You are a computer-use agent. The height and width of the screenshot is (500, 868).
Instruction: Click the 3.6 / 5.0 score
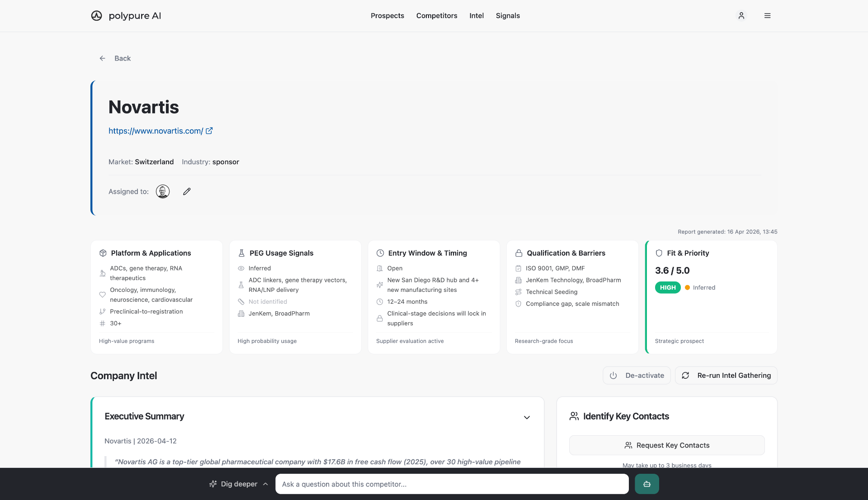coord(672,271)
